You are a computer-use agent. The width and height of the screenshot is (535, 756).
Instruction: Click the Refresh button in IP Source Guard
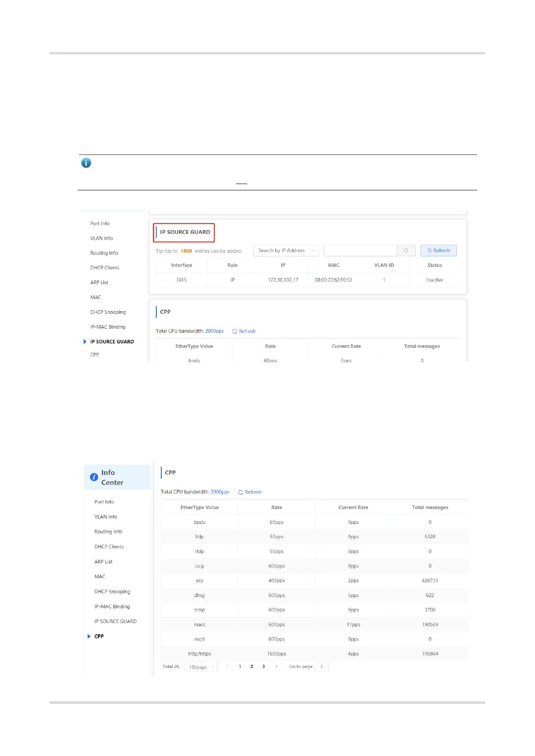click(438, 251)
